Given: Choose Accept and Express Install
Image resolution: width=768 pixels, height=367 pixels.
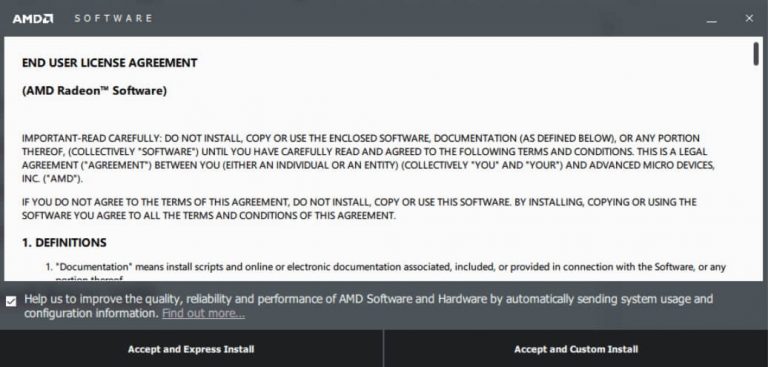Looking at the screenshot, I should click(x=191, y=349).
